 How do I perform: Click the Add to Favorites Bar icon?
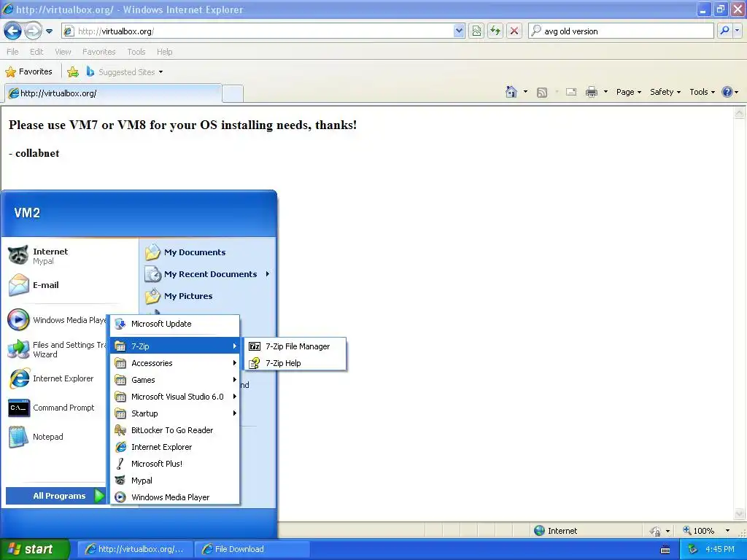point(73,72)
